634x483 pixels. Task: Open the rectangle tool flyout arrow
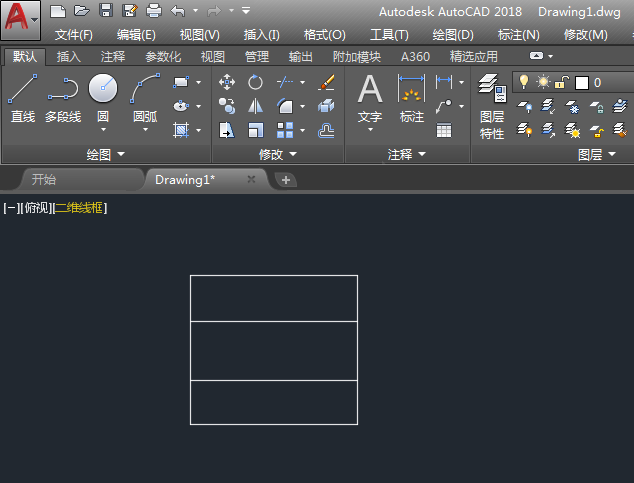click(x=199, y=82)
